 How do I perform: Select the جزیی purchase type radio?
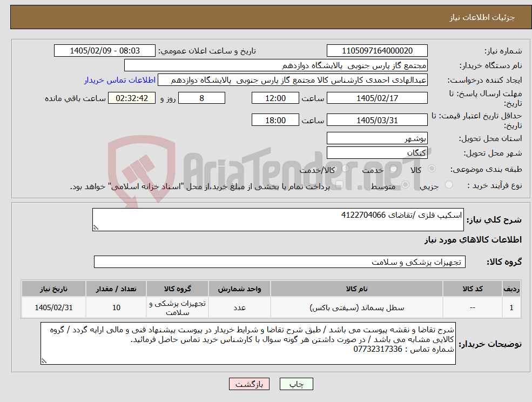[448, 185]
